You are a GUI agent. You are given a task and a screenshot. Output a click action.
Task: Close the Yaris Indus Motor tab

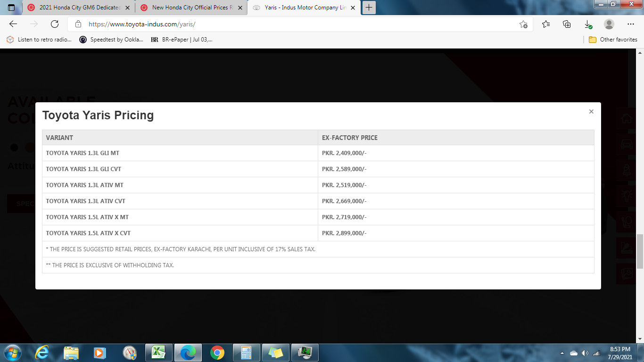tap(353, 8)
